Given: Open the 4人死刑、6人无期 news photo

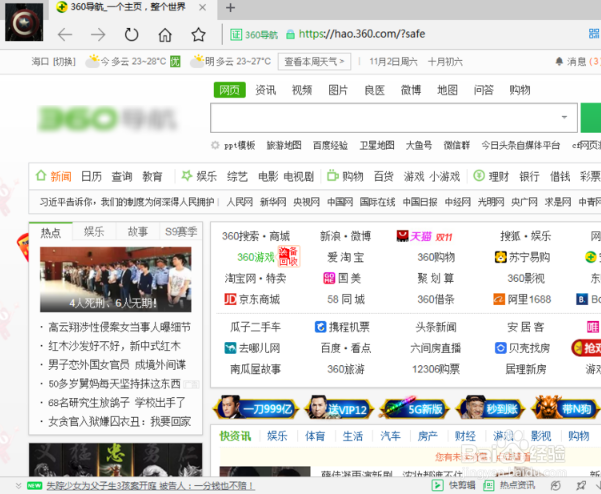Looking at the screenshot, I should tap(115, 279).
